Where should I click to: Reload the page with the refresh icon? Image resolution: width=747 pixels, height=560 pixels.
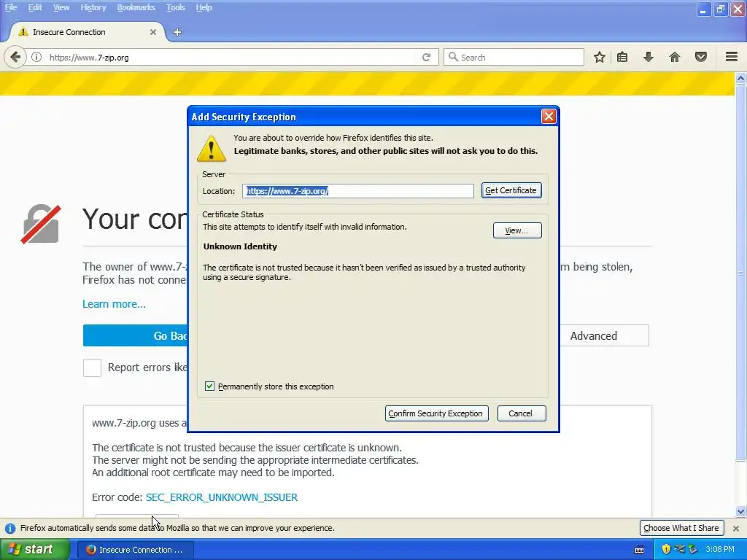[x=426, y=57]
